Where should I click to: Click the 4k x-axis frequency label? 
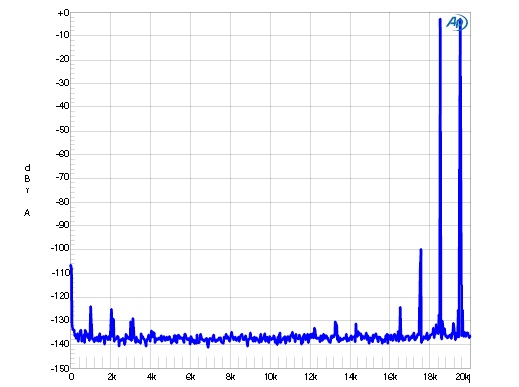click(151, 377)
